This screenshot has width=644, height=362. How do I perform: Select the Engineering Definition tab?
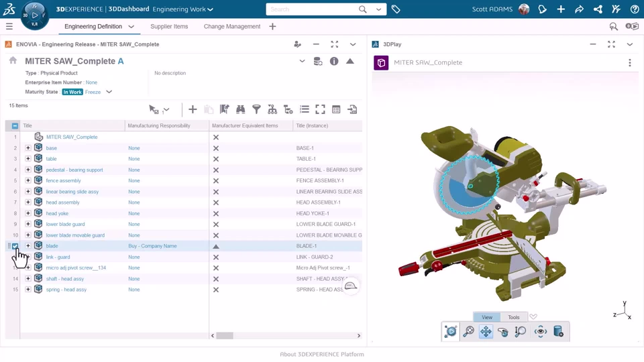click(93, 26)
